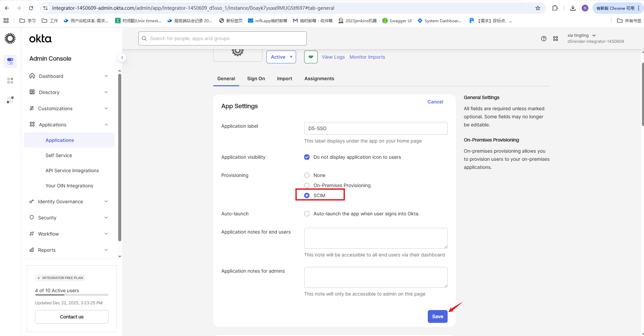Enable Auto-launch the app checkbox
This screenshot has height=336, width=644.
pyautogui.click(x=307, y=214)
